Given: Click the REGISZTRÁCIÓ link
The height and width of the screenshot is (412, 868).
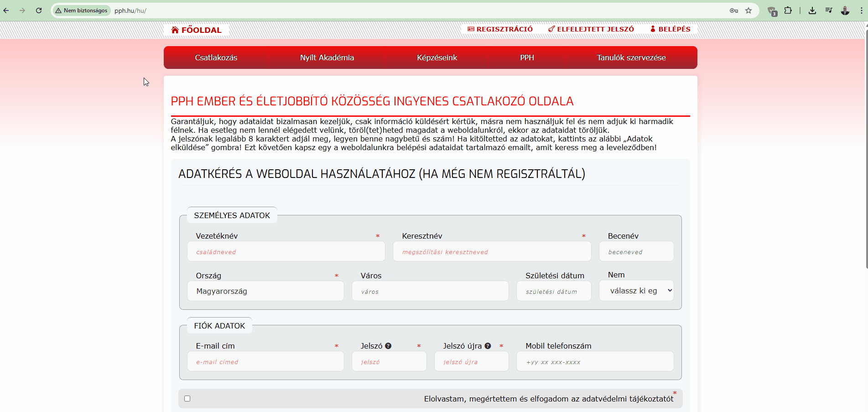Looking at the screenshot, I should pyautogui.click(x=500, y=29).
